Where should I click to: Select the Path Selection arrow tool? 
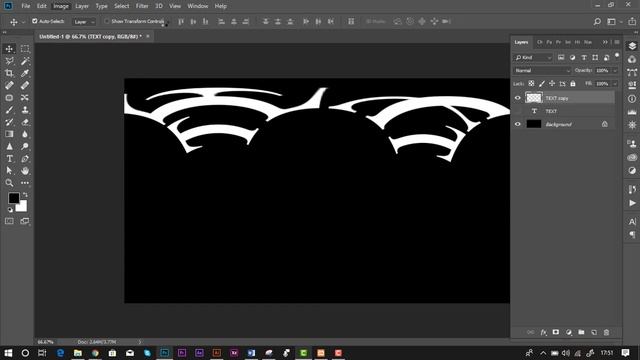click(9, 171)
